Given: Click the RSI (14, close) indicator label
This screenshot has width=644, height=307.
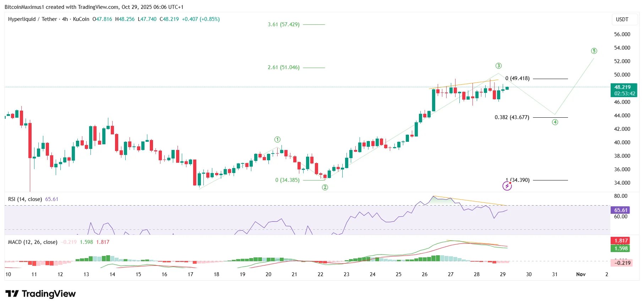Looking at the screenshot, I should (25, 199).
